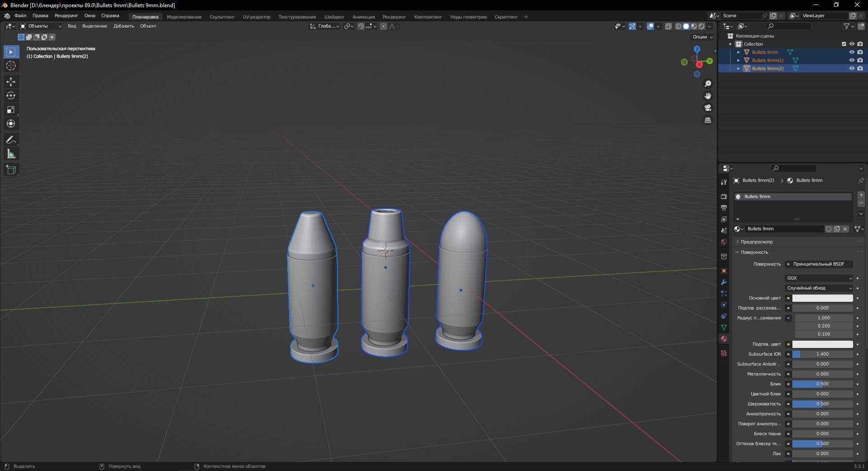This screenshot has width=868, height=471.
Task: Click the Принципиальный BSDF surface button
Action: 820,264
